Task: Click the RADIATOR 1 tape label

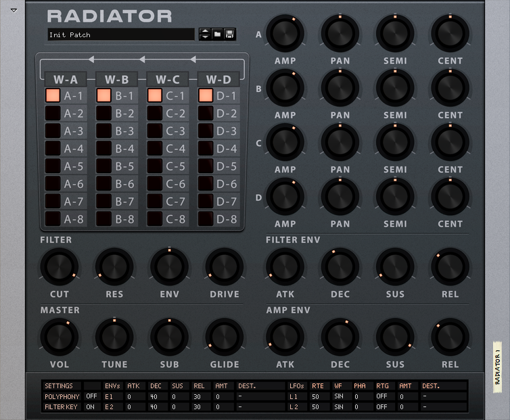Action: click(x=497, y=367)
